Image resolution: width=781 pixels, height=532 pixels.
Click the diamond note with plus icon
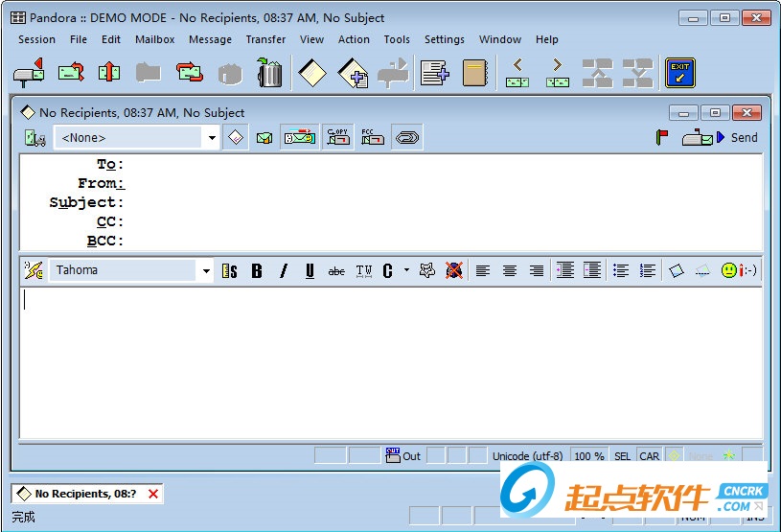click(x=354, y=73)
